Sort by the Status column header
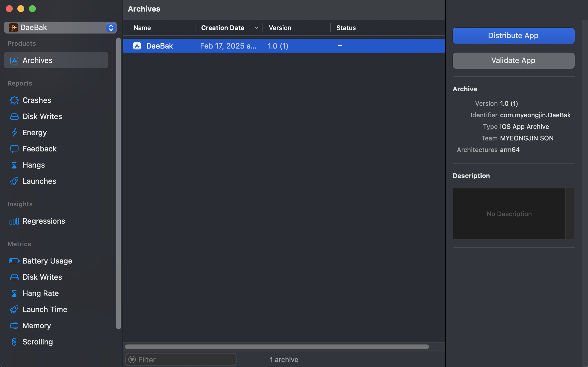The image size is (588, 367). (x=346, y=28)
